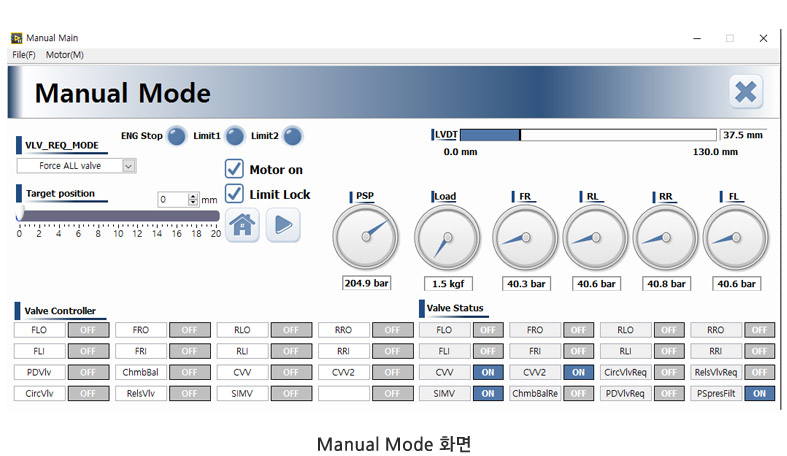787x456 pixels.
Task: Click the RR pressure gauge dial
Action: 666,237
